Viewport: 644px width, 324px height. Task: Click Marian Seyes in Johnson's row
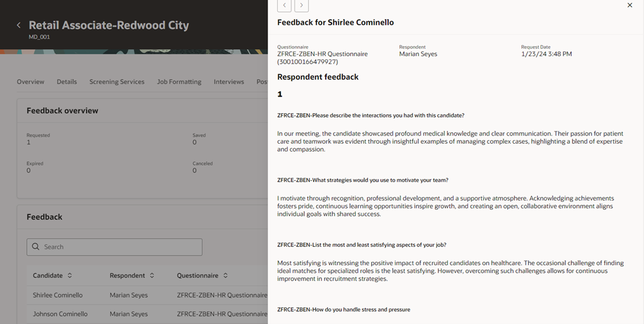pyautogui.click(x=128, y=314)
